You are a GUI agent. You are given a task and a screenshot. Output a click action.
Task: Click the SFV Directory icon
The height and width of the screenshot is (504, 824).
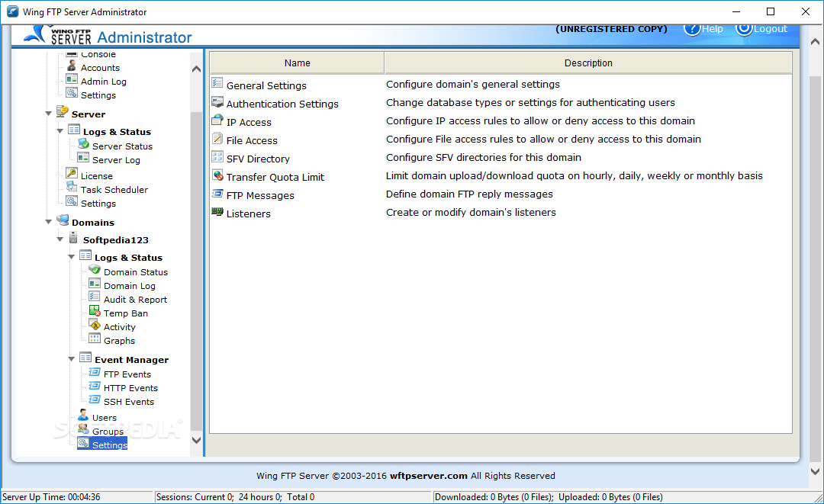pyautogui.click(x=217, y=156)
